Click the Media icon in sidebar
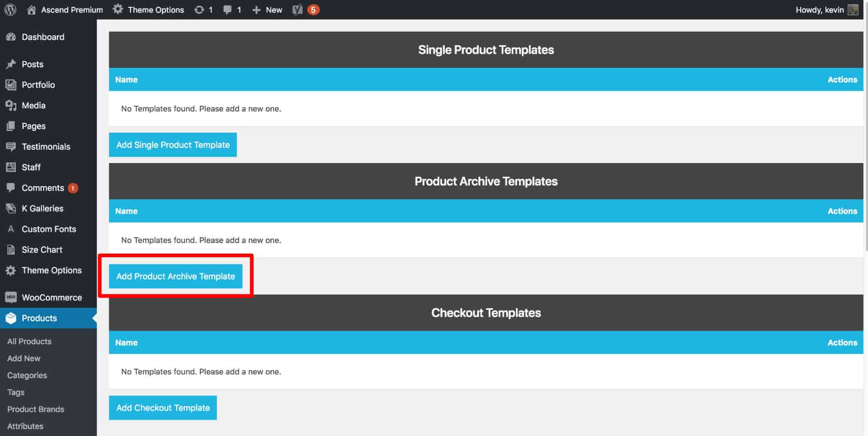The height and width of the screenshot is (436, 868). [x=11, y=105]
